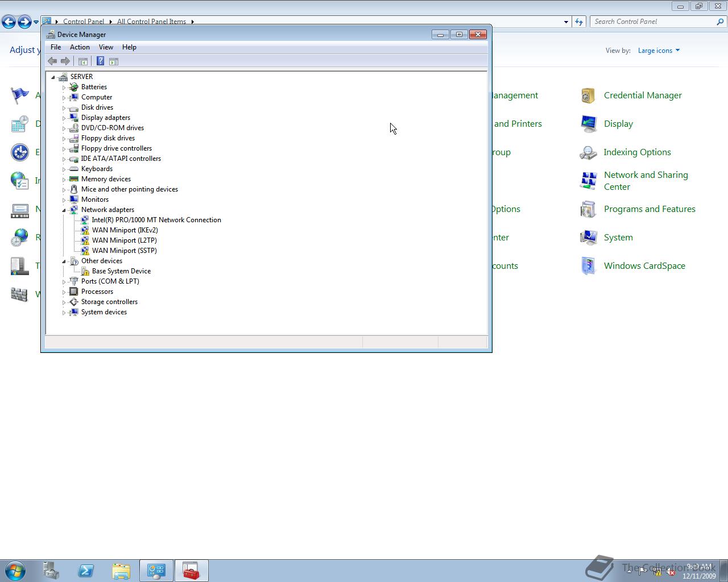The width and height of the screenshot is (728, 582).
Task: Click the Forward arrow in Device Manager toolbar
Action: click(x=65, y=61)
